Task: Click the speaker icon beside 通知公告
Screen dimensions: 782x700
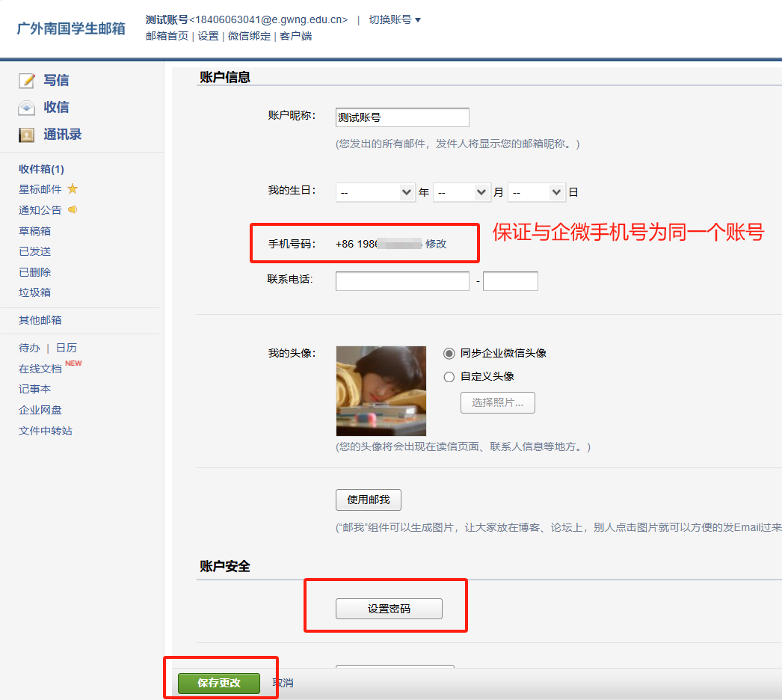Action: (73, 210)
